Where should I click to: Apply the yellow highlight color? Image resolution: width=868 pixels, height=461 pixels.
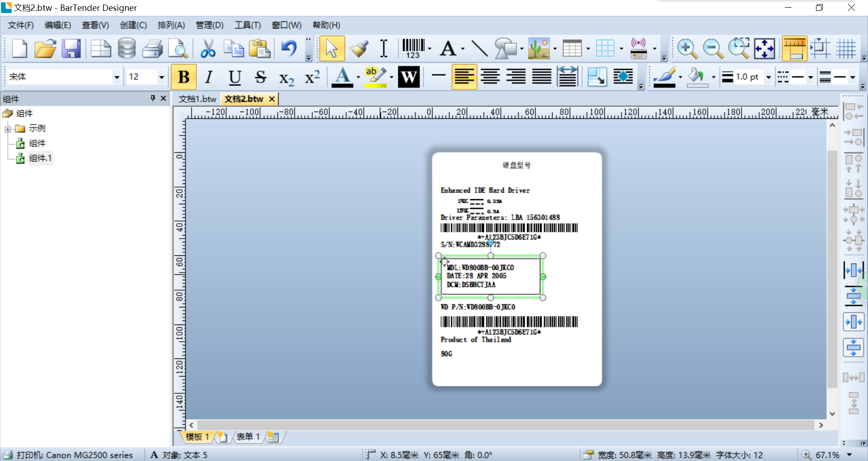(376, 77)
